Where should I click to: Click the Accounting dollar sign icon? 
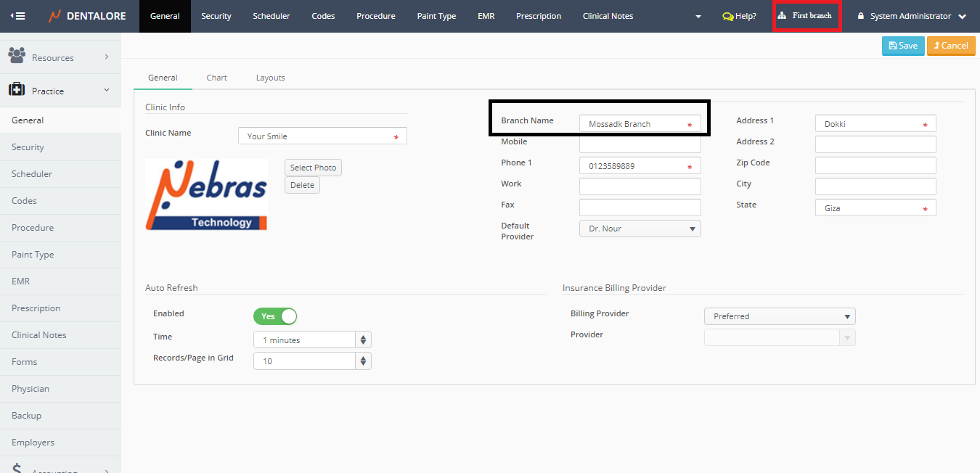point(17,469)
